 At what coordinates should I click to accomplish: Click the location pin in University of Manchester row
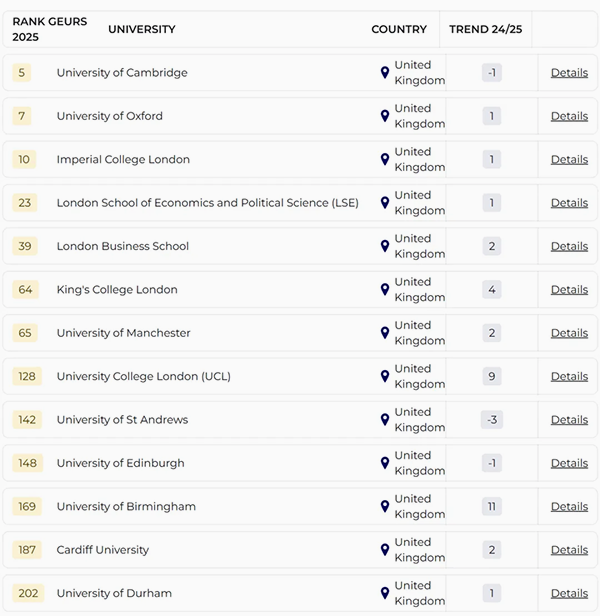(x=385, y=333)
